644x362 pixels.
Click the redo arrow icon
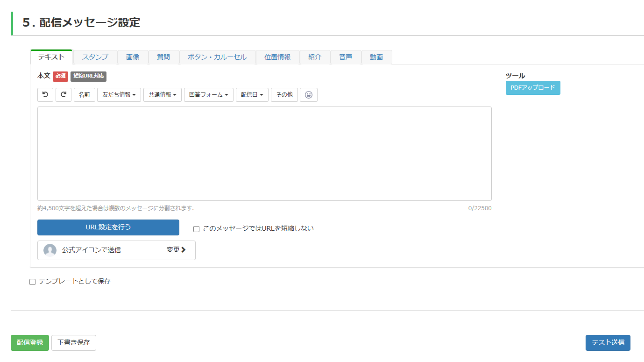pos(64,95)
